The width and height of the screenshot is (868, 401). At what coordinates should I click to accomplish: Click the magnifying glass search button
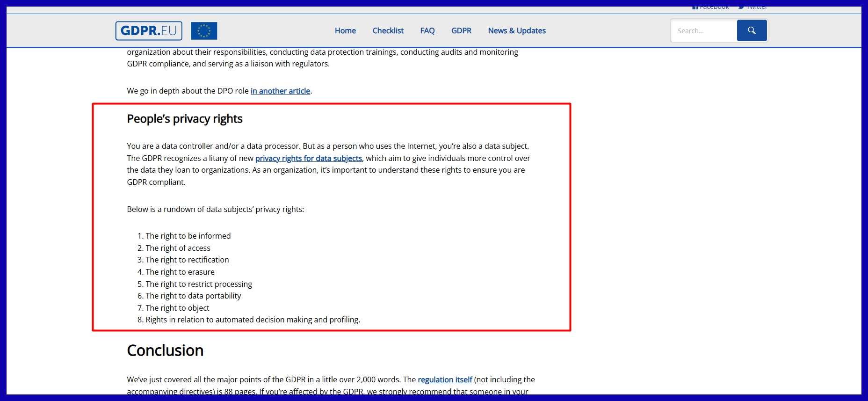(x=752, y=30)
